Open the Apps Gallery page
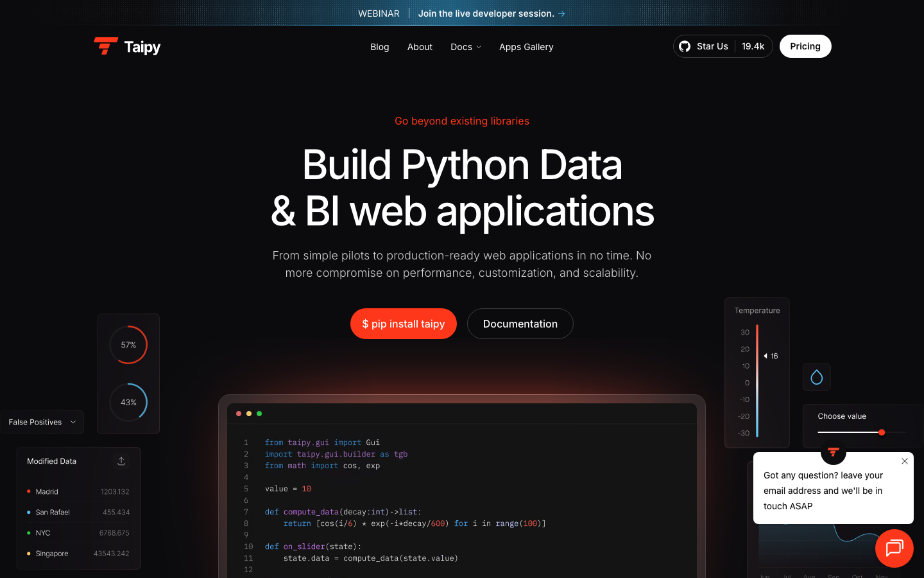The width and height of the screenshot is (924, 578). (526, 47)
